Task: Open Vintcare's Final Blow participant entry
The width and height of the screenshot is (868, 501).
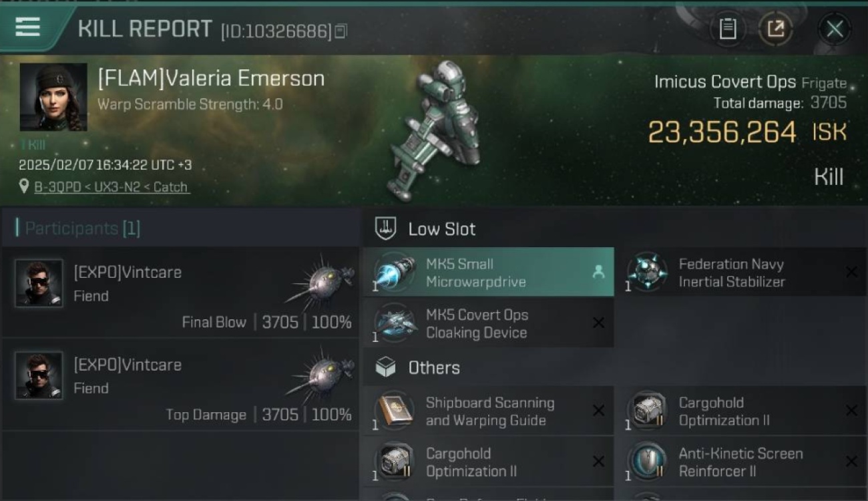Action: tap(181, 293)
